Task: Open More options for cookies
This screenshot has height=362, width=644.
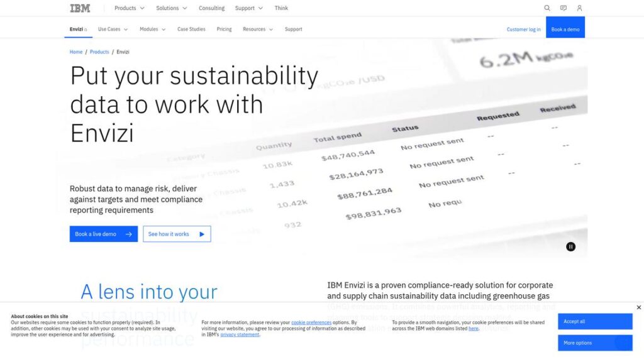Action: click(x=595, y=343)
